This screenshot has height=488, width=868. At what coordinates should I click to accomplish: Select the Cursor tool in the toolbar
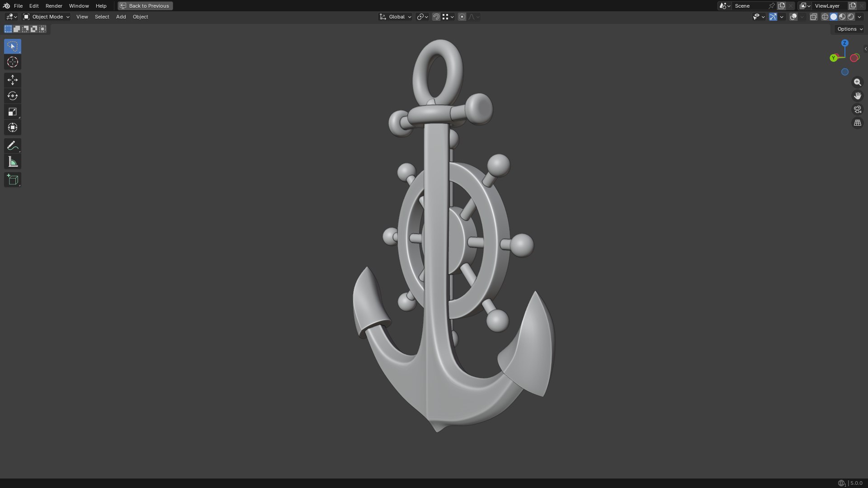point(13,62)
